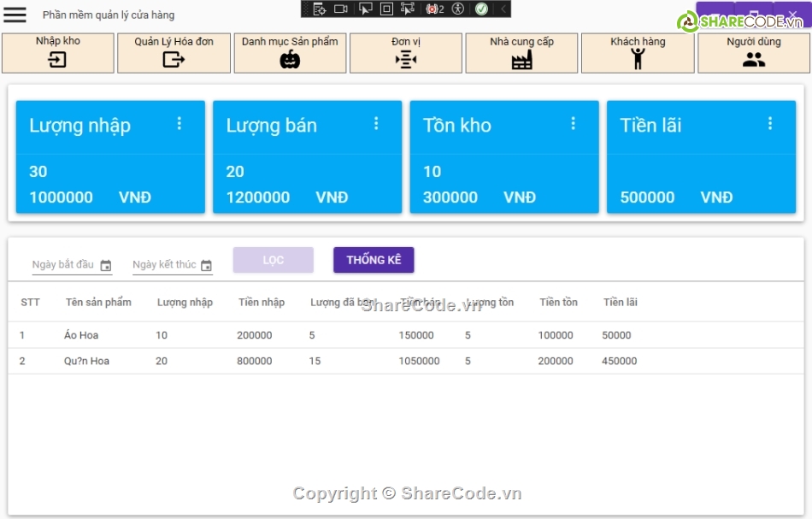Select the Áo Hoa table row
812x519 pixels.
342,335
